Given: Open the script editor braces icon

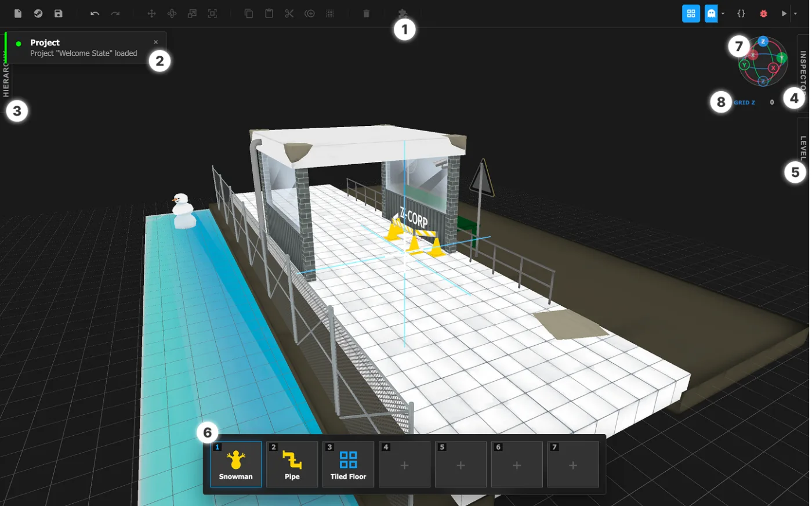Looking at the screenshot, I should click(x=741, y=13).
